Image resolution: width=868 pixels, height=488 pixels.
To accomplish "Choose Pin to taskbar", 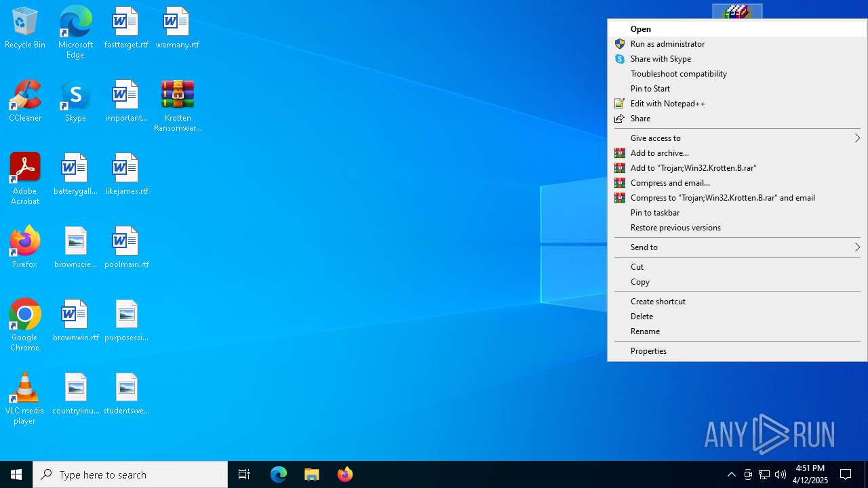I will (737, 213).
